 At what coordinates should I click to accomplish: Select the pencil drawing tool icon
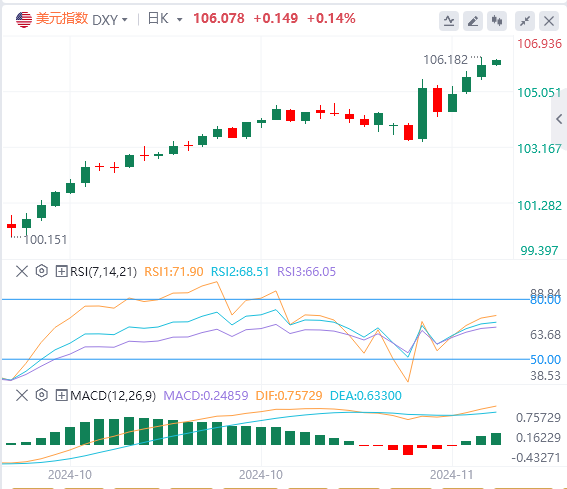pyautogui.click(x=473, y=21)
